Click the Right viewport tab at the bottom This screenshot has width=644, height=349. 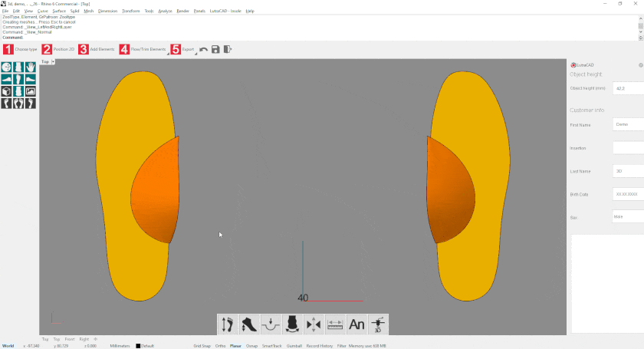[x=84, y=339]
